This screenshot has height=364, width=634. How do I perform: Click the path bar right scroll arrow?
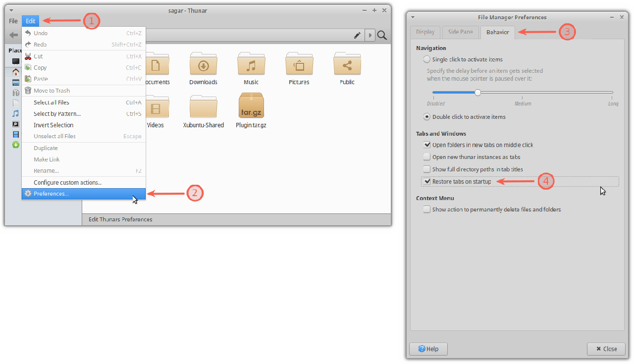[x=370, y=35]
